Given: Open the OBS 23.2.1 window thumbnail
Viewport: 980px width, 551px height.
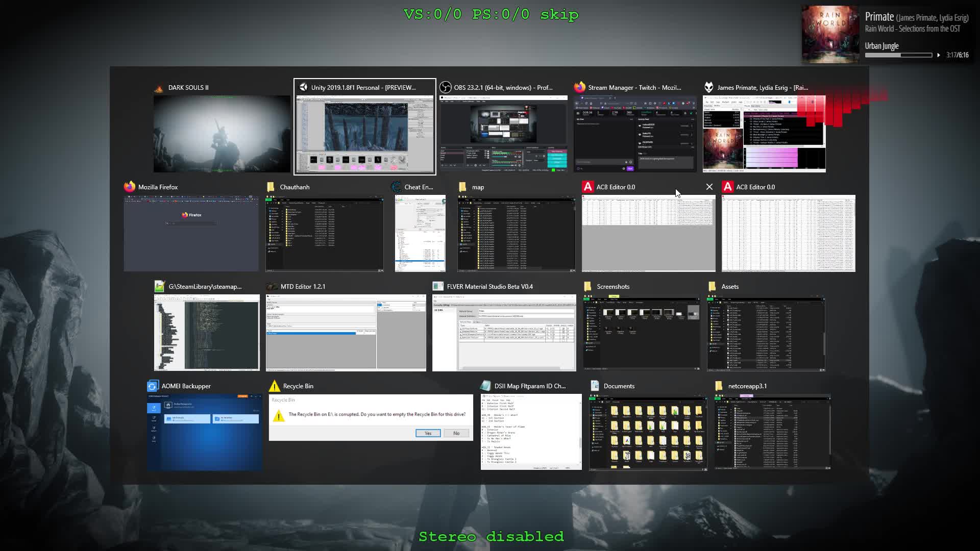Looking at the screenshot, I should 503,134.
